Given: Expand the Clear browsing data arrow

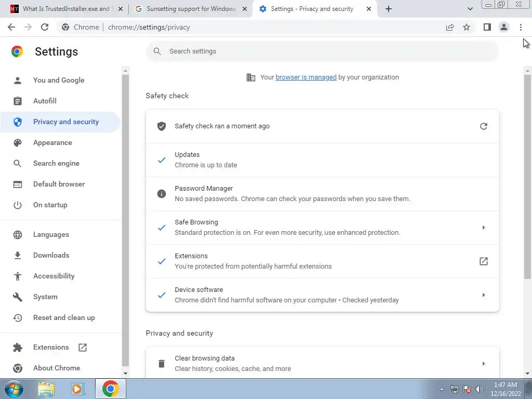Looking at the screenshot, I should [484, 363].
